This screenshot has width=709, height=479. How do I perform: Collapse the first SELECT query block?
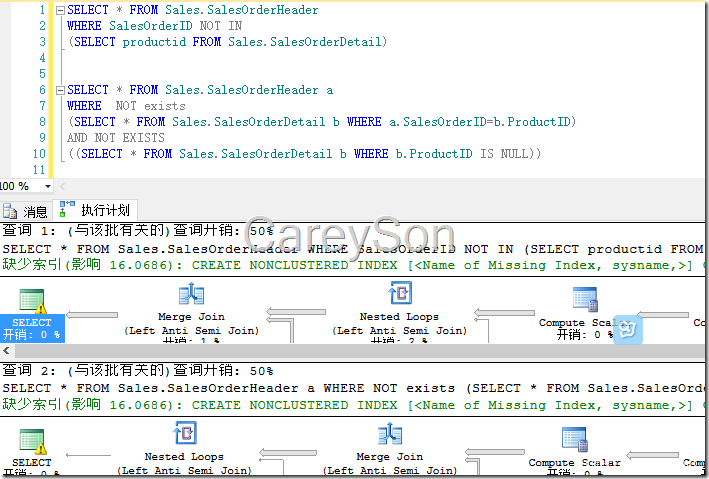(x=60, y=10)
